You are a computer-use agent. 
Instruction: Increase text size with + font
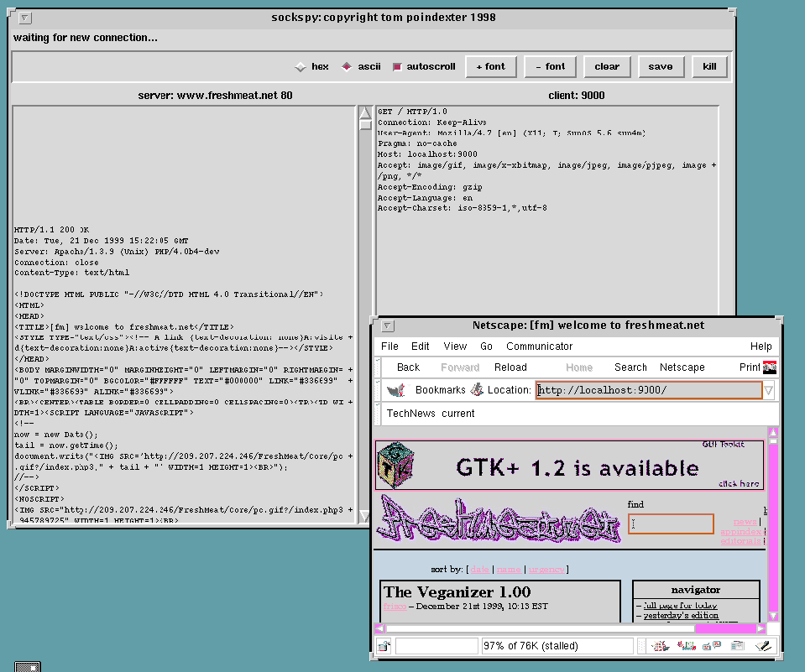[491, 66]
